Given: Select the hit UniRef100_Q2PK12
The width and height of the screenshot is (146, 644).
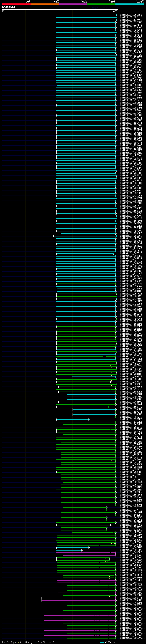Looking at the screenshot, I should 131,17.
